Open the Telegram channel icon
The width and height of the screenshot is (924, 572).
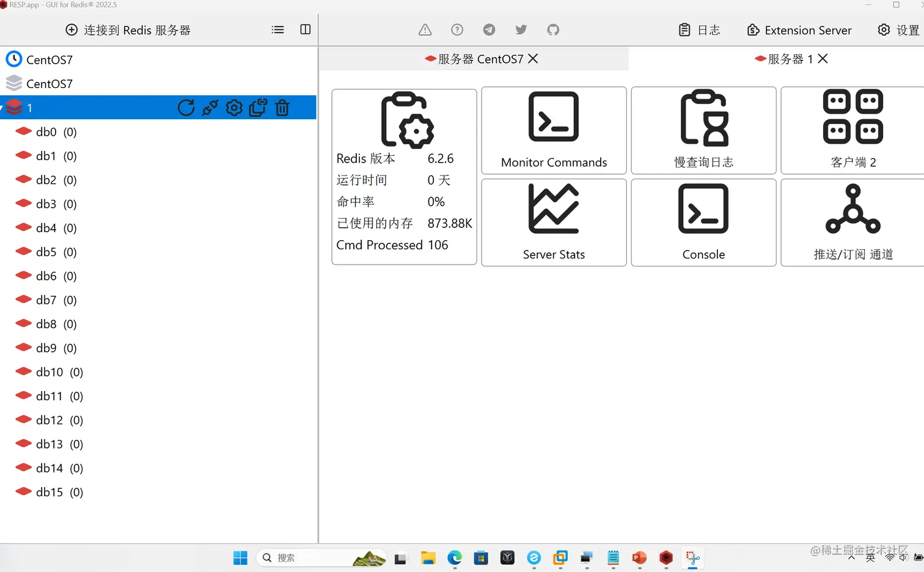coord(489,30)
